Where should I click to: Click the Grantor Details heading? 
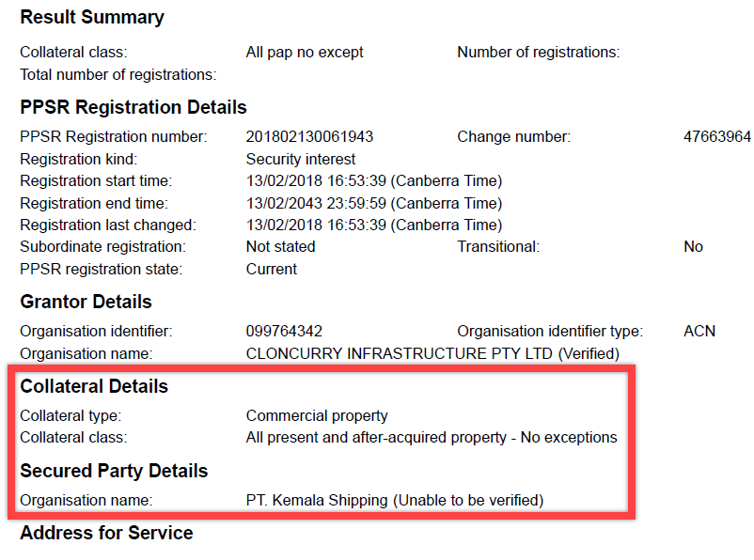tap(86, 302)
